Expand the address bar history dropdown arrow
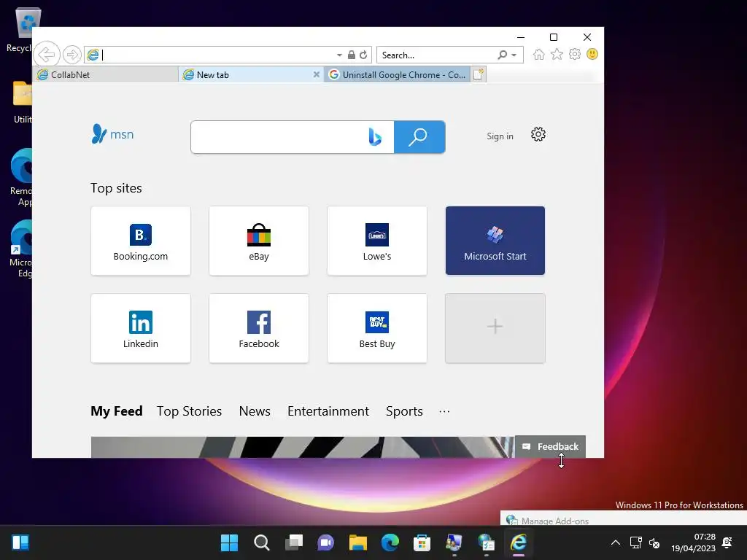747x560 pixels. (x=339, y=55)
